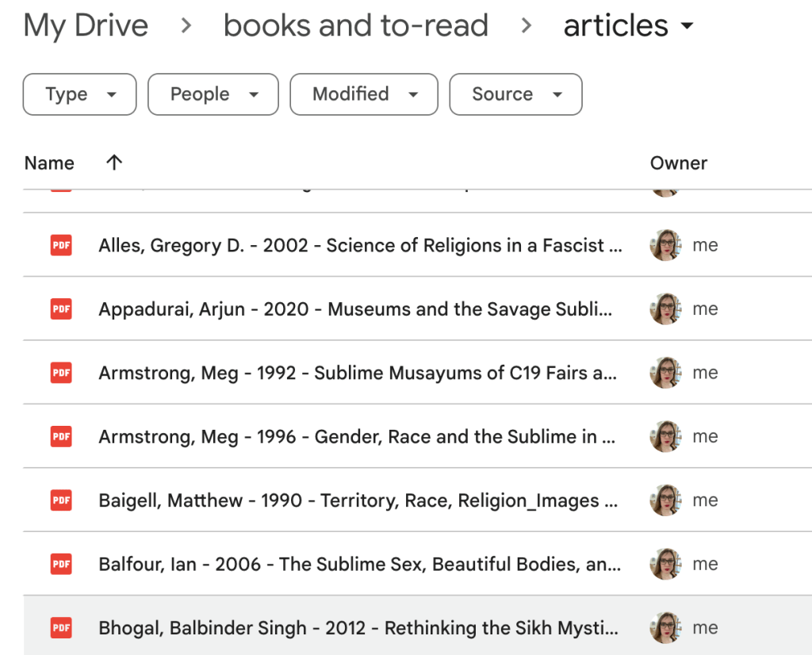
Task: Open the Type filter dropdown
Action: coord(80,94)
